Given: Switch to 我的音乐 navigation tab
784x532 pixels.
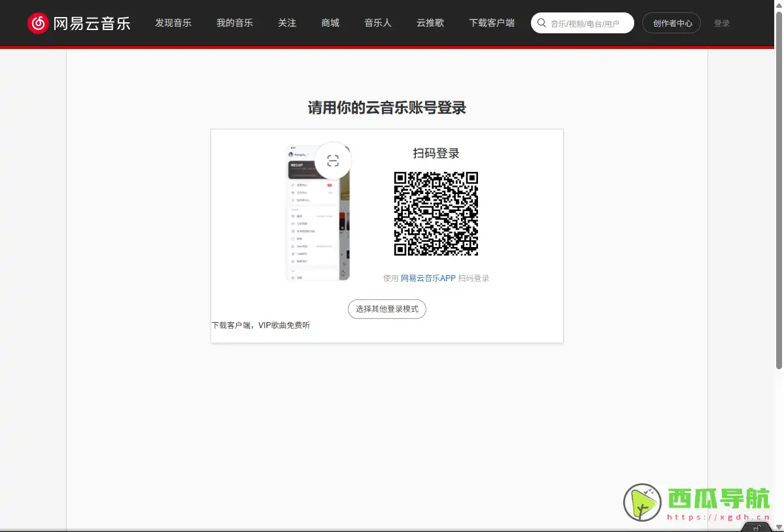Looking at the screenshot, I should click(235, 23).
